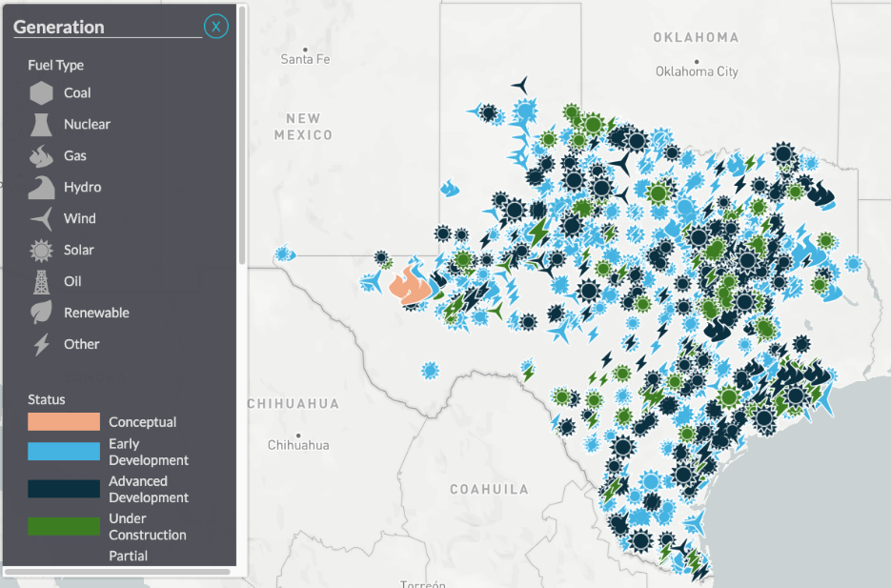Click the Nuclear fuel type icon

point(42,125)
